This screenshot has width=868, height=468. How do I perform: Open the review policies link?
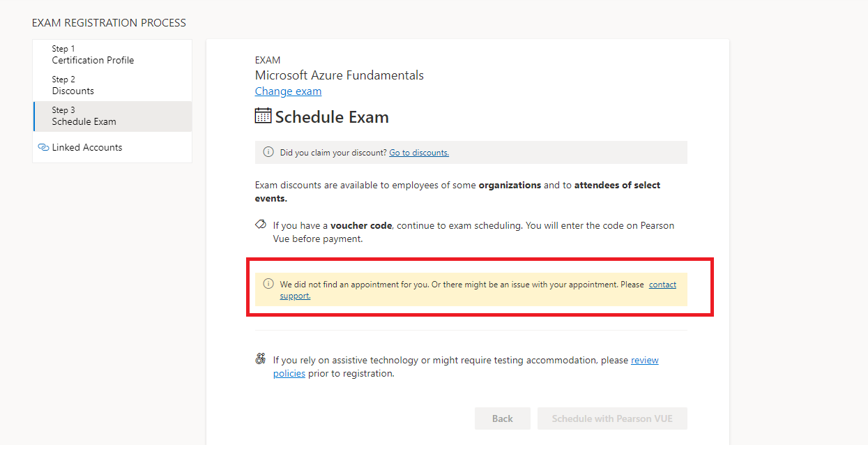644,360
